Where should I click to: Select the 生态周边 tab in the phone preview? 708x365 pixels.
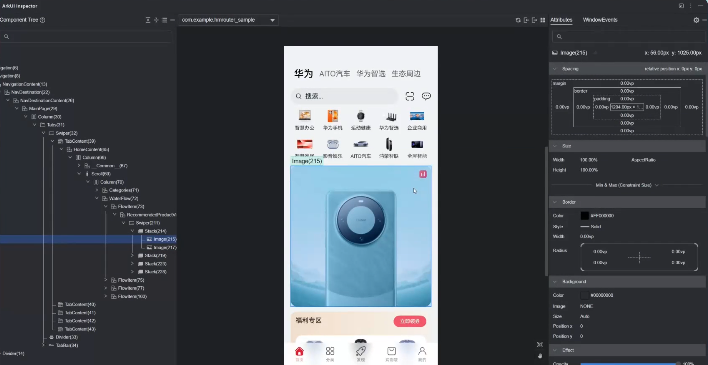tap(406, 74)
